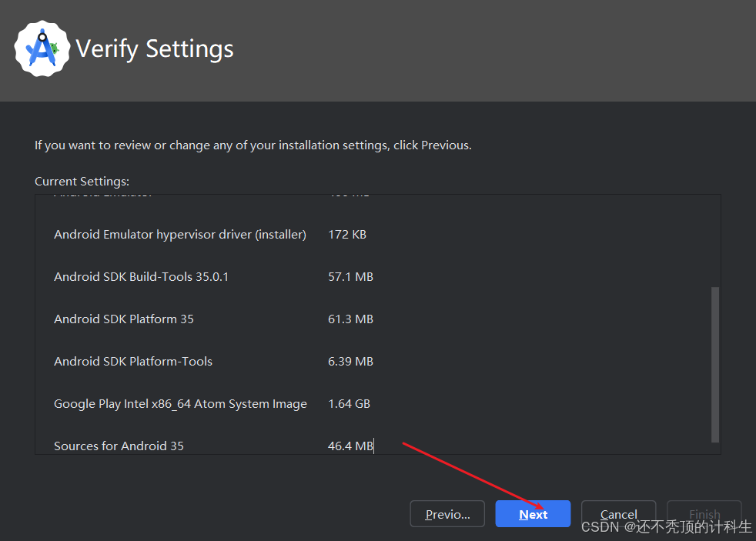Screen dimensions: 756x541
Task: Click the '61.3 MB' size value
Action: click(350, 319)
